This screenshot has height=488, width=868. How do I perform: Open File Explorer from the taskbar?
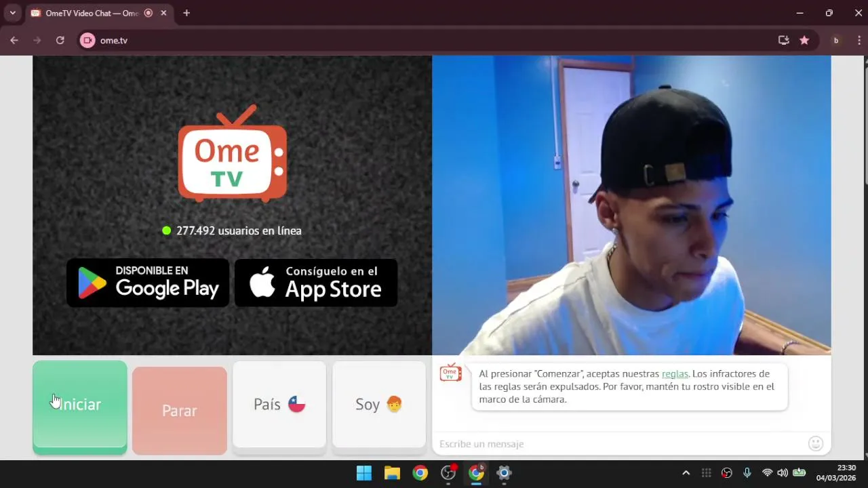tap(392, 473)
